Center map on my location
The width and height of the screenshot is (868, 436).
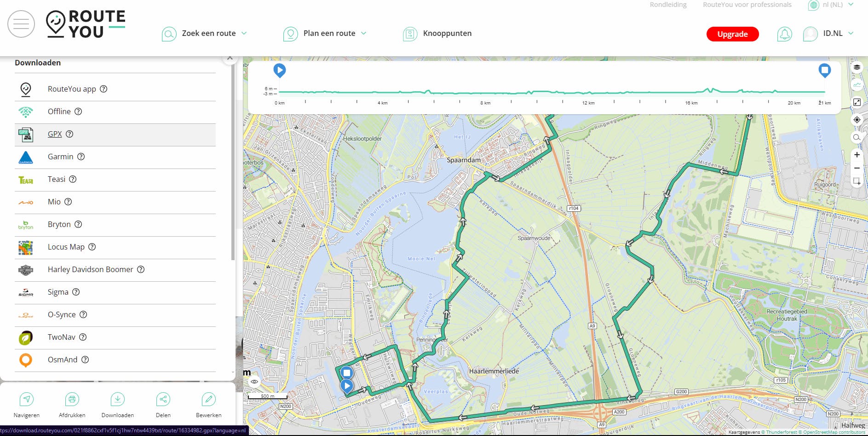pos(857,120)
